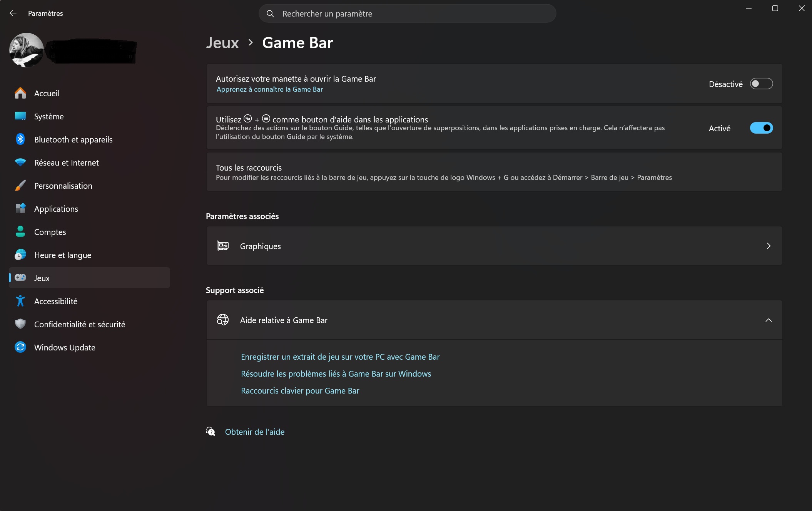Open Raccourcis clavier pour Game Bar link
This screenshot has width=812, height=511.
[300, 390]
